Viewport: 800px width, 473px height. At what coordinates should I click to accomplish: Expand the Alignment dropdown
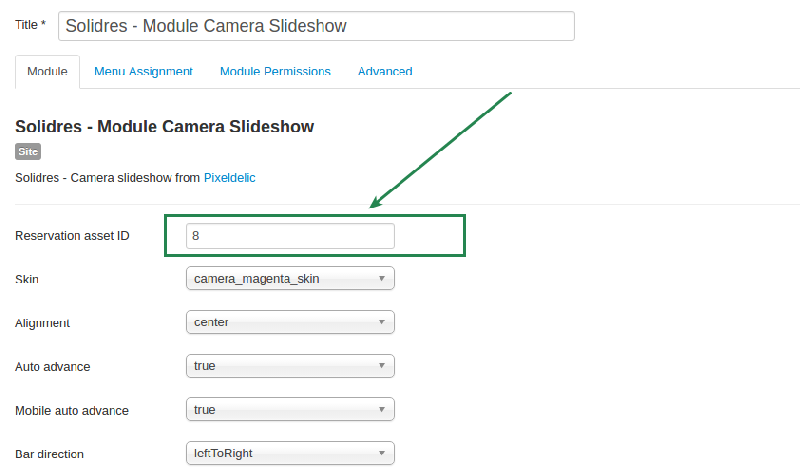pos(290,322)
